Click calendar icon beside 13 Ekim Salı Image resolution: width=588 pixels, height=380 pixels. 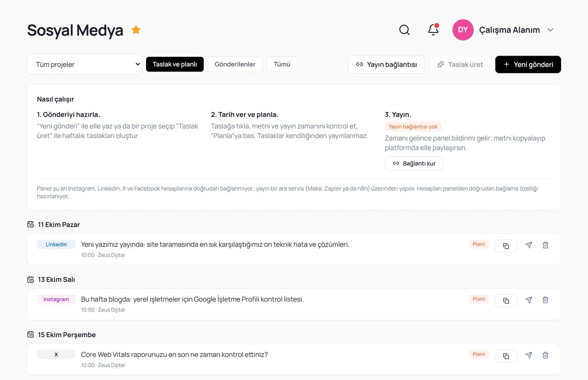pyautogui.click(x=31, y=280)
